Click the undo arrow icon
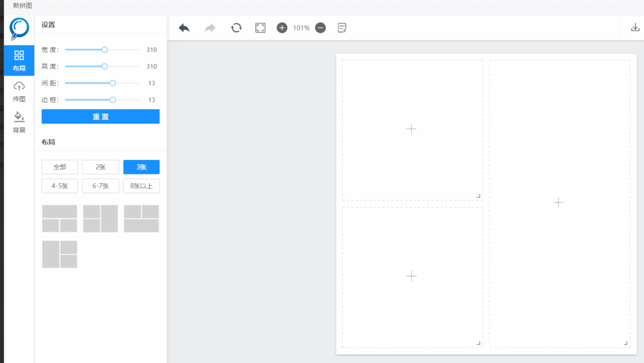Image resolution: width=644 pixels, height=363 pixels. click(x=184, y=28)
